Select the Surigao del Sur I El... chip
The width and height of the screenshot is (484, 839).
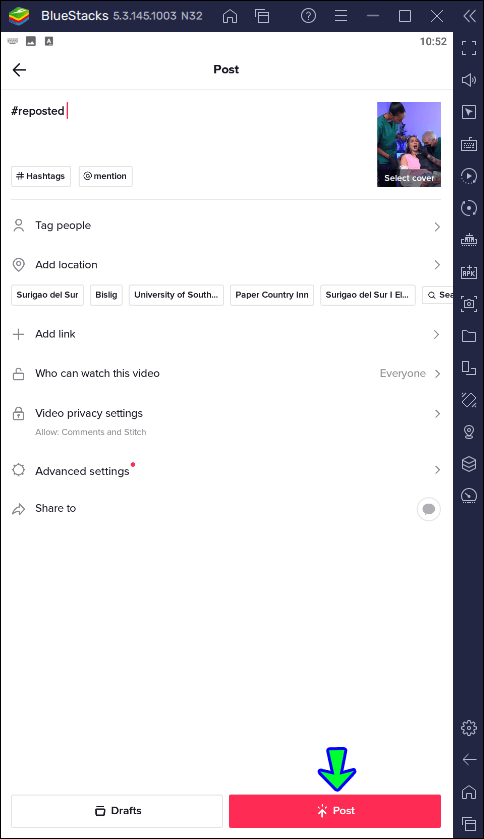[x=368, y=295]
